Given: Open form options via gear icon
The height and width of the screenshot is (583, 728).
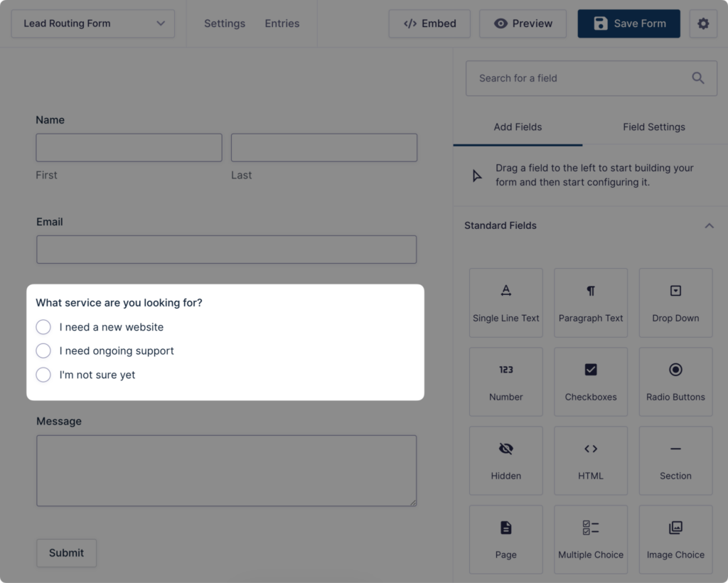Looking at the screenshot, I should (703, 23).
